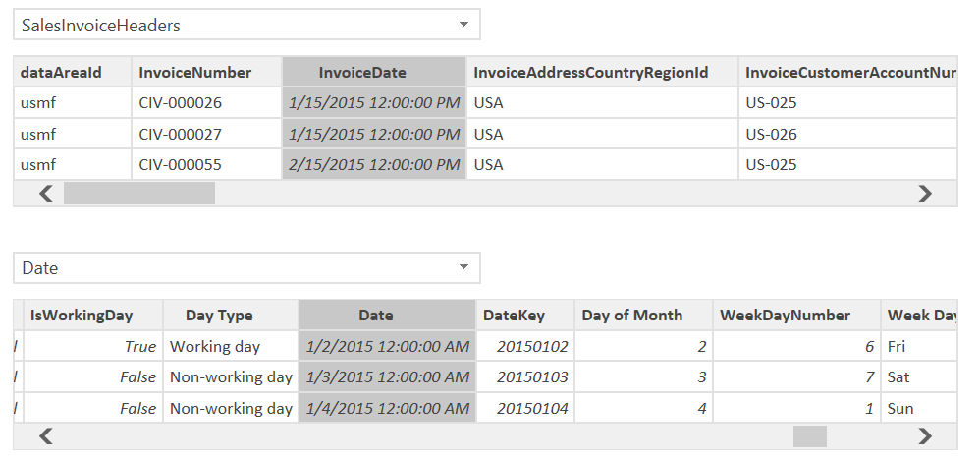
Task: Click invoice number cell CIV-000055
Action: pyautogui.click(x=181, y=164)
